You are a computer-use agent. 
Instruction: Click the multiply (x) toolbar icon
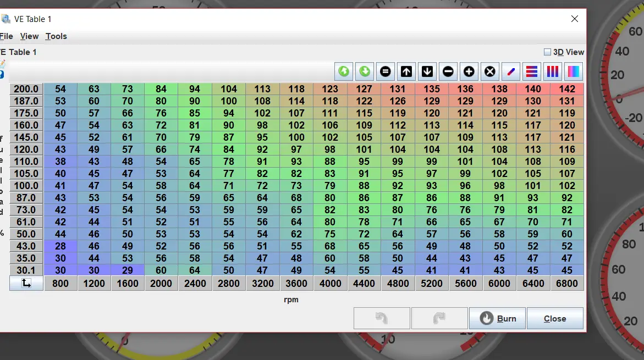coord(490,71)
